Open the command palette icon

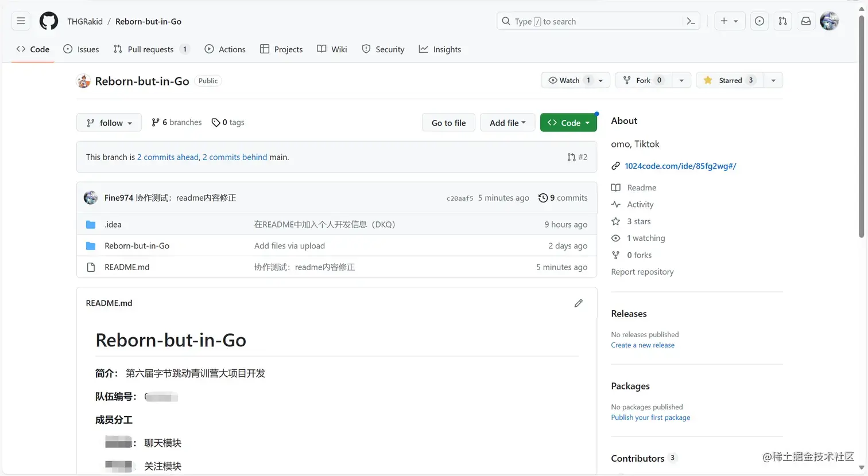pyautogui.click(x=691, y=21)
